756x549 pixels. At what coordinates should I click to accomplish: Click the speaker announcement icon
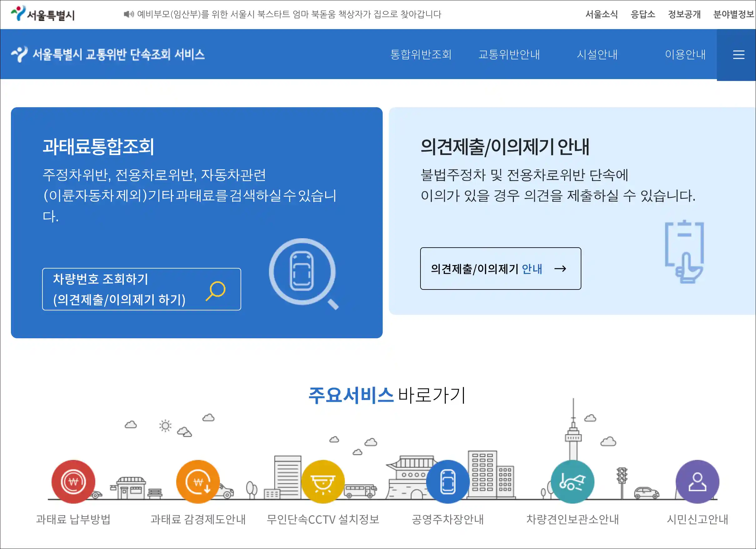pyautogui.click(x=129, y=14)
